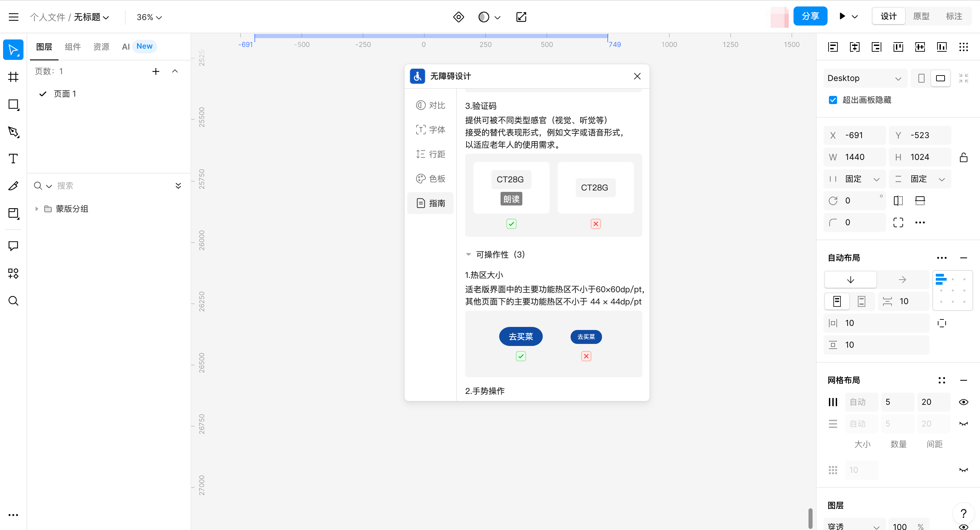Open the Comment tool

click(x=13, y=246)
